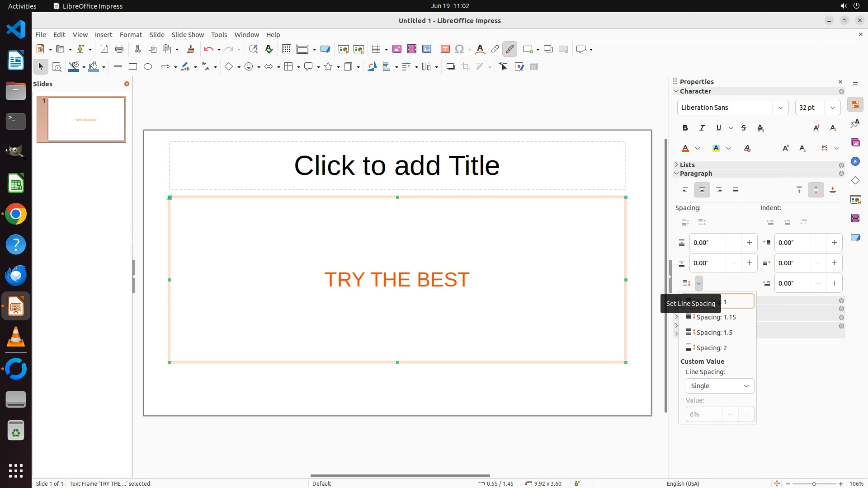Open the Line Spacing Single combo box

point(719,386)
